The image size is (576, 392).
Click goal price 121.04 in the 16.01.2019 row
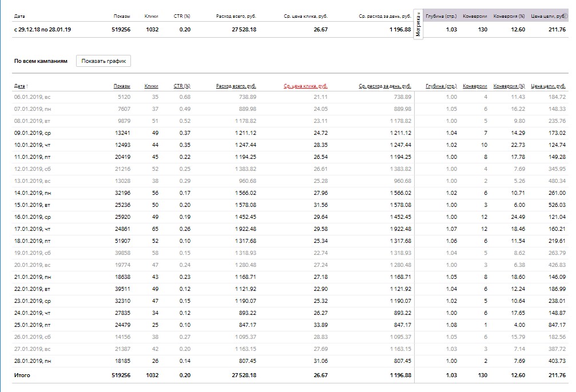557,217
